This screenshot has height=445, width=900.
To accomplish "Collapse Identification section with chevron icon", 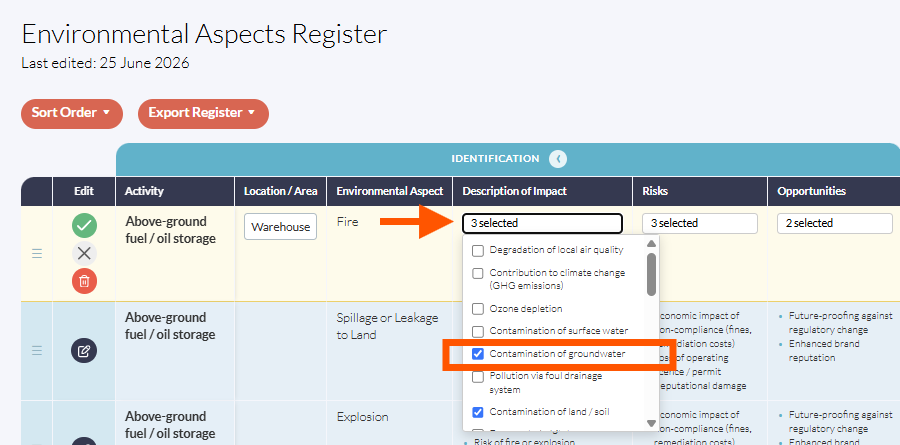I will (x=557, y=158).
